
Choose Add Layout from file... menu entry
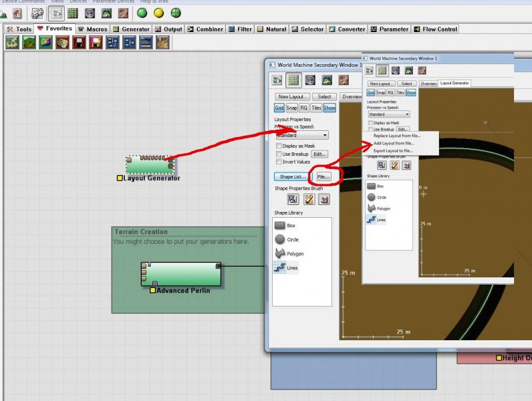coord(394,143)
